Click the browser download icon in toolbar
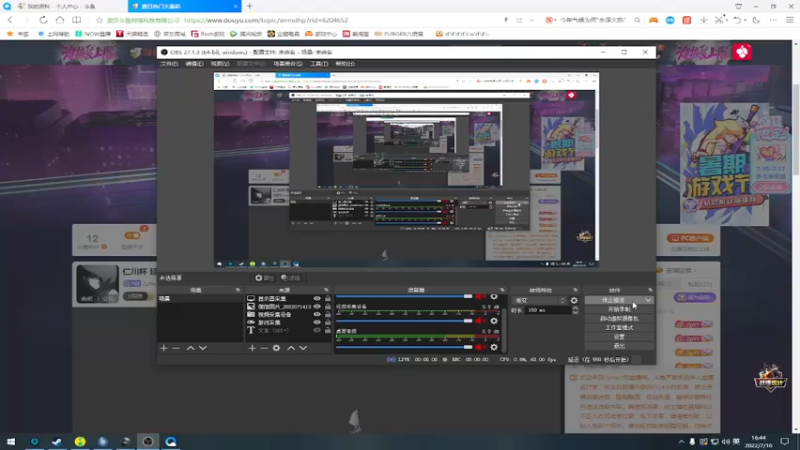The image size is (800, 450). pyautogui.click(x=704, y=20)
